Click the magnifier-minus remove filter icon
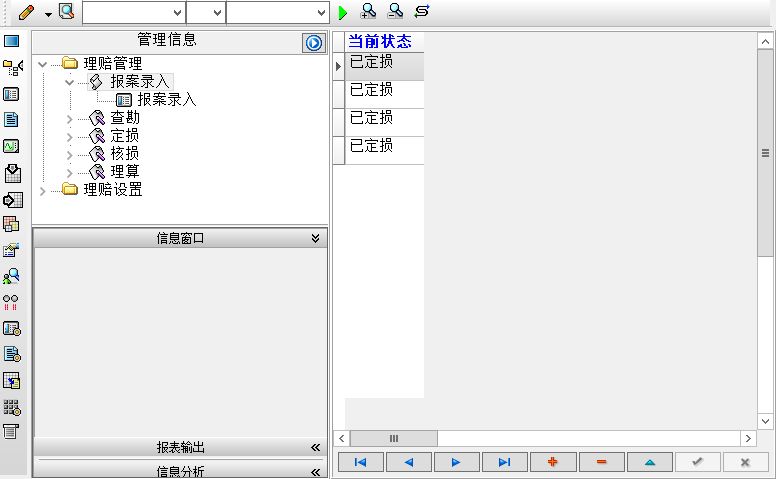This screenshot has height=479, width=776. click(395, 11)
